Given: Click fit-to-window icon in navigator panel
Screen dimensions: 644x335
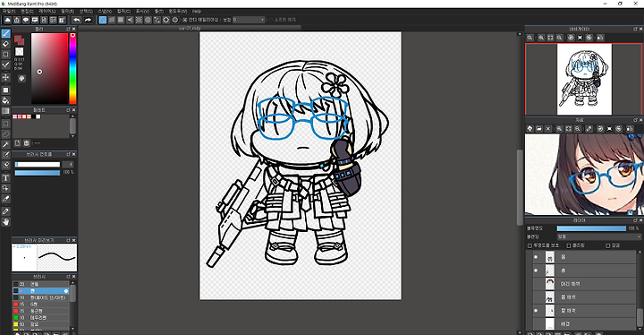Looking at the screenshot, I should tap(550, 38).
